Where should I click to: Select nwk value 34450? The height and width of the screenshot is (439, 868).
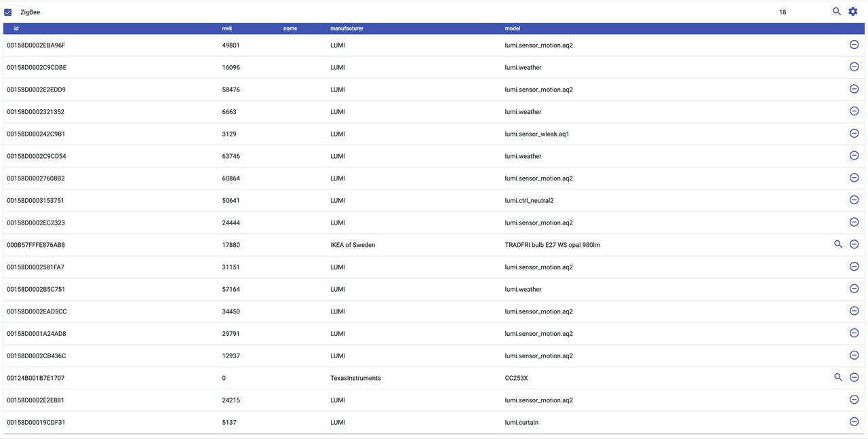(231, 311)
